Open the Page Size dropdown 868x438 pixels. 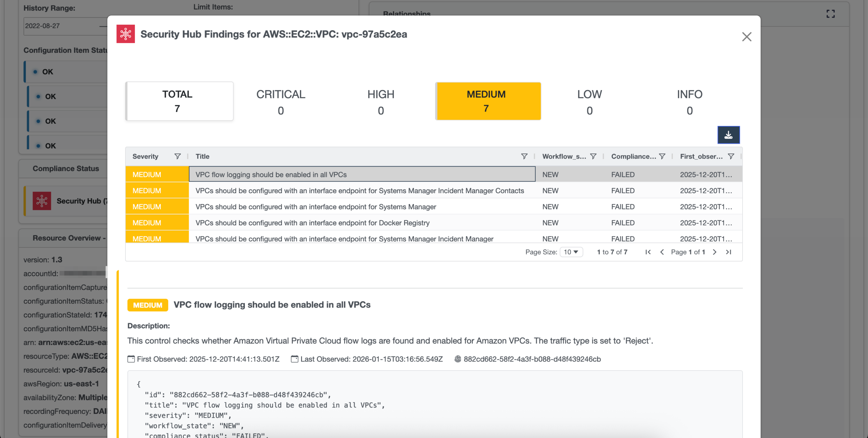coord(571,252)
